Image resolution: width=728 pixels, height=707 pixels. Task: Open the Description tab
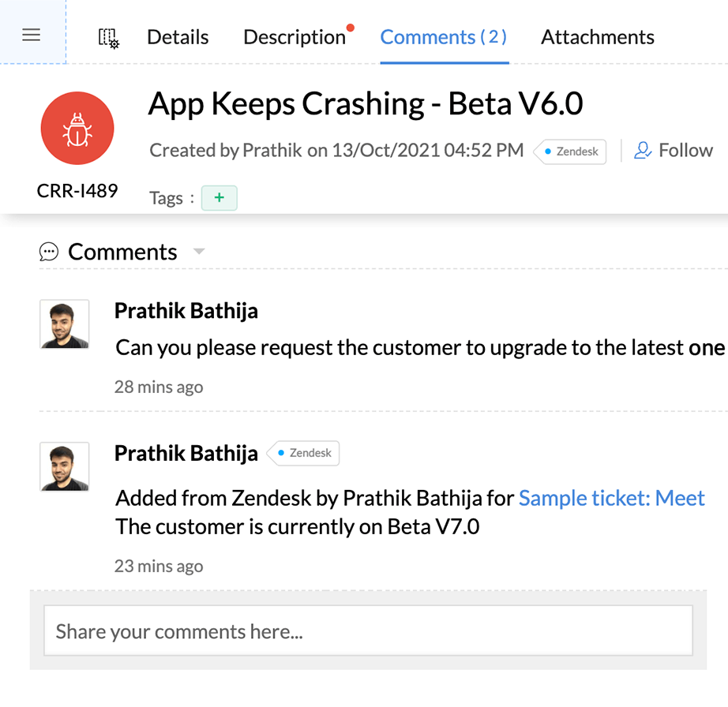[294, 37]
